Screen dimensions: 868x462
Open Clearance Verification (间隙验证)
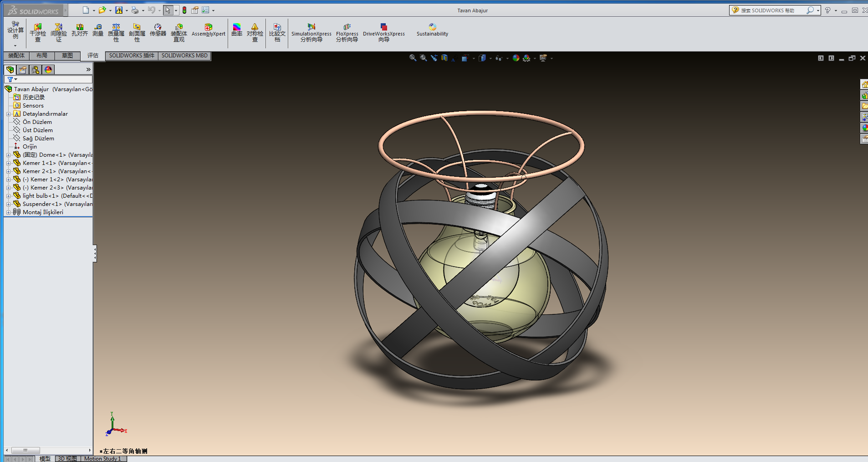(x=59, y=33)
